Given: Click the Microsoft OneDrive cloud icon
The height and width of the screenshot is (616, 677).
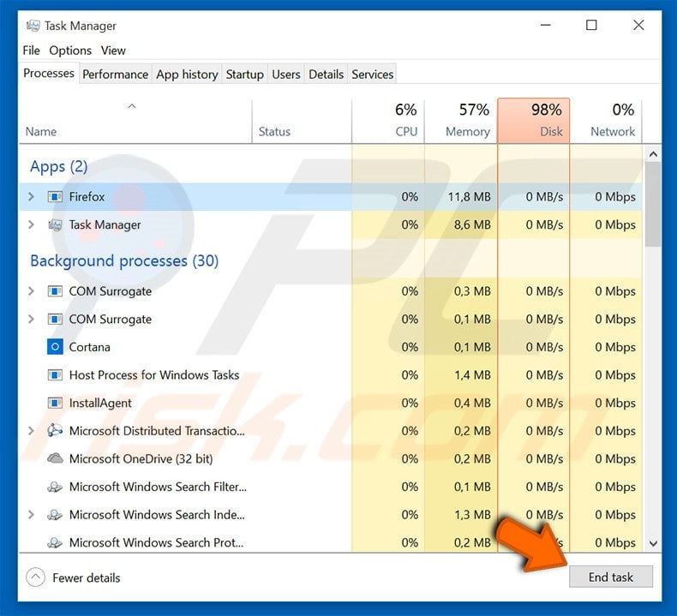Looking at the screenshot, I should pos(55,458).
